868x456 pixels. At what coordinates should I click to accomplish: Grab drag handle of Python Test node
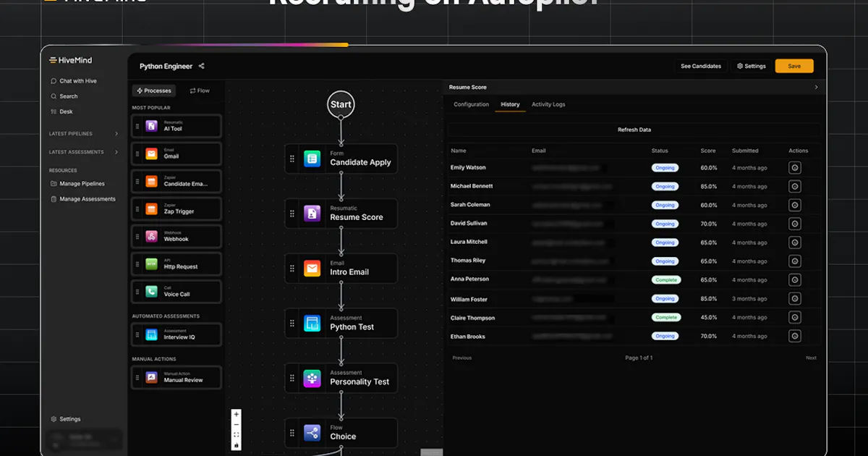point(292,324)
